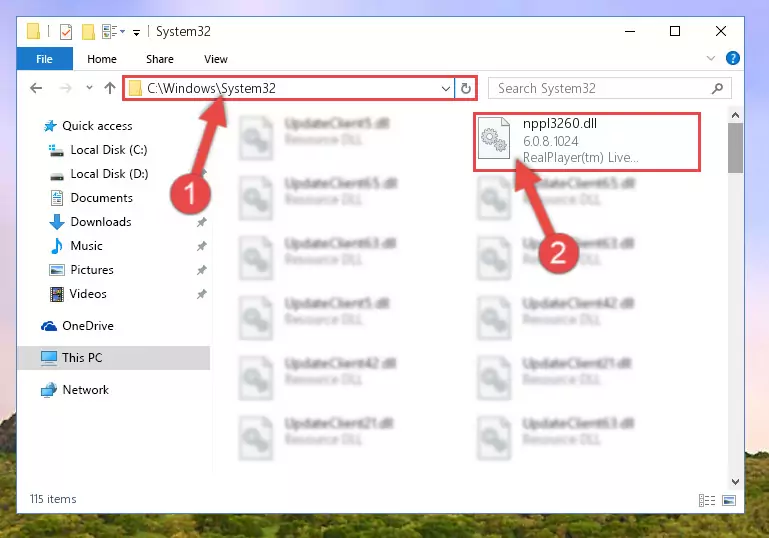The height and width of the screenshot is (538, 769).
Task: Open the File ribbon tab
Action: click(x=45, y=59)
